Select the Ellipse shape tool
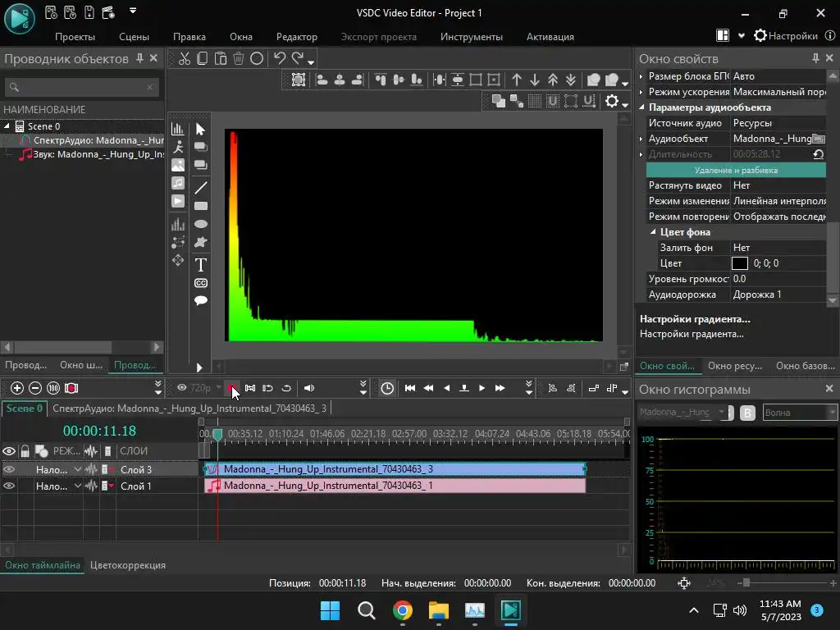The height and width of the screenshot is (630, 840). point(201,224)
